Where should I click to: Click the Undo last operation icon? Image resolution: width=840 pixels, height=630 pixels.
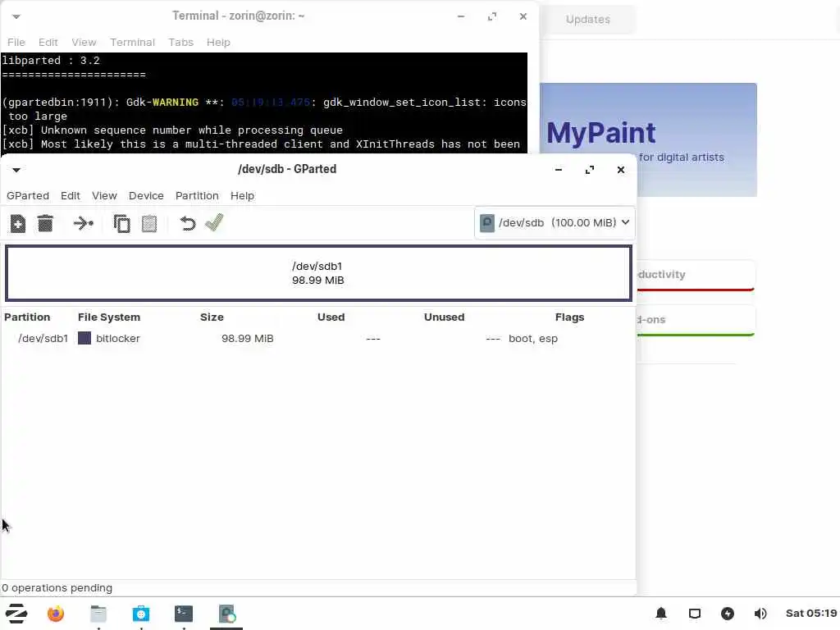tap(188, 223)
